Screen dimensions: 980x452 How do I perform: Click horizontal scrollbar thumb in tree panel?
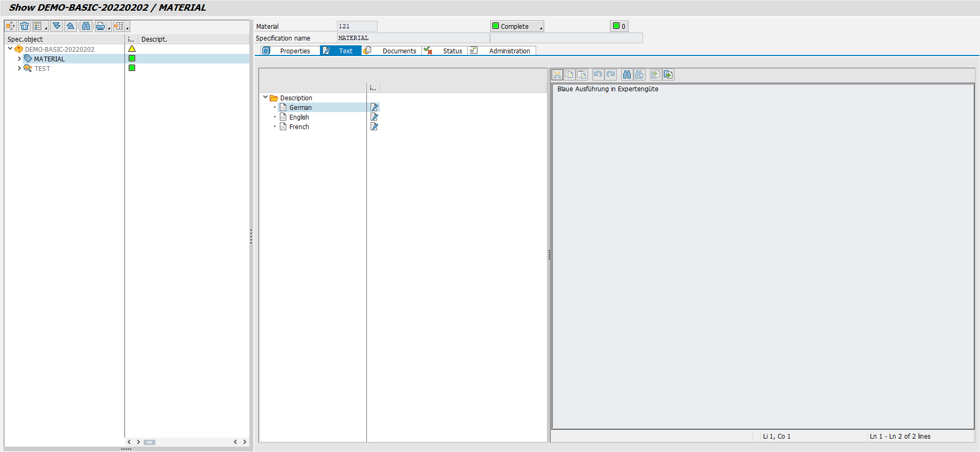(150, 442)
